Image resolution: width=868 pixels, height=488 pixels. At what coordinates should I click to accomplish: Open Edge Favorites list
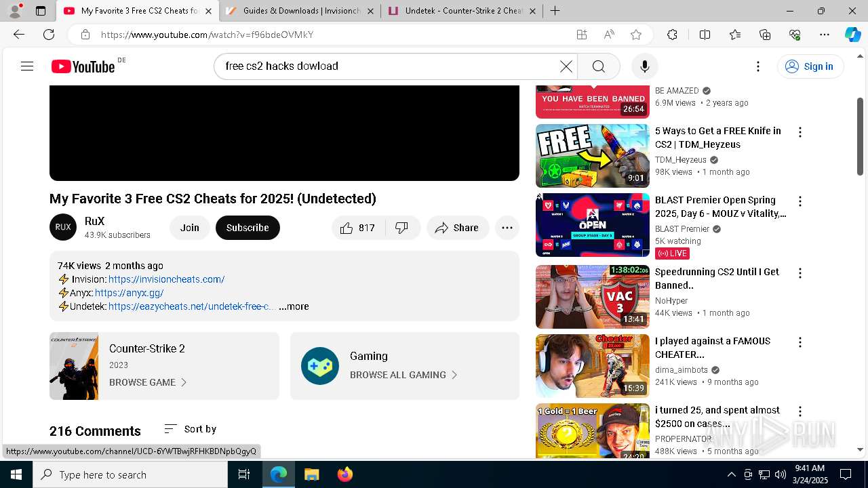point(735,35)
